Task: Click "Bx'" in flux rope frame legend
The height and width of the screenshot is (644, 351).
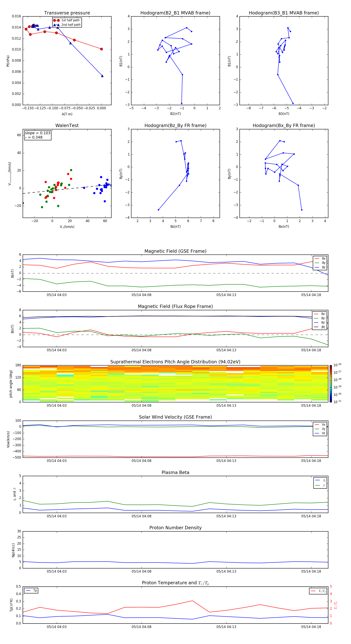Action: pos(323,314)
